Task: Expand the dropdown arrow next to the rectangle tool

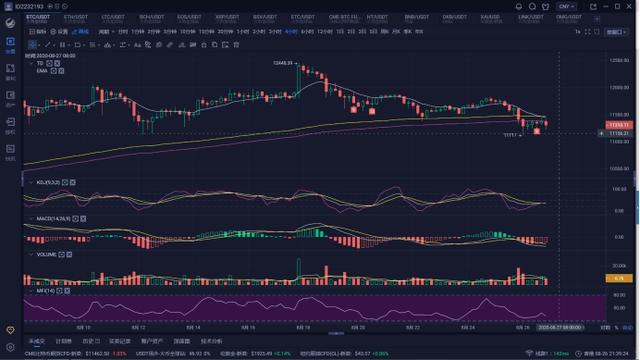Action: (x=84, y=45)
